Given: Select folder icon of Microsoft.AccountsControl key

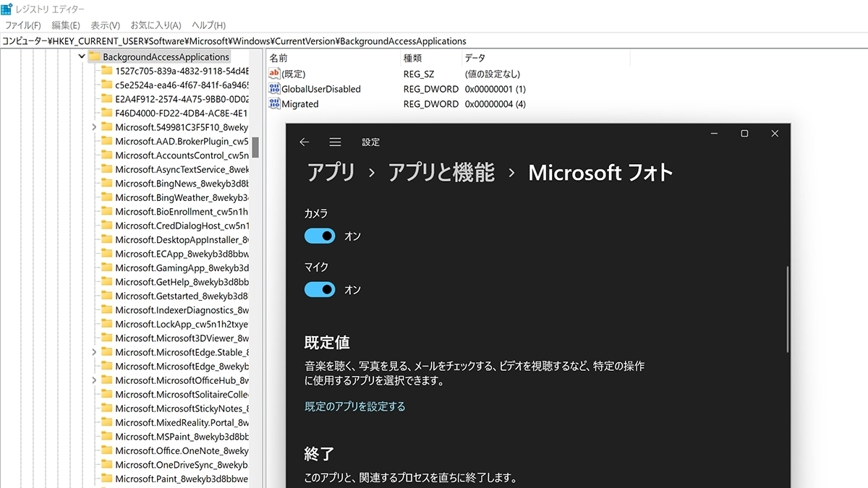Looking at the screenshot, I should coord(106,155).
